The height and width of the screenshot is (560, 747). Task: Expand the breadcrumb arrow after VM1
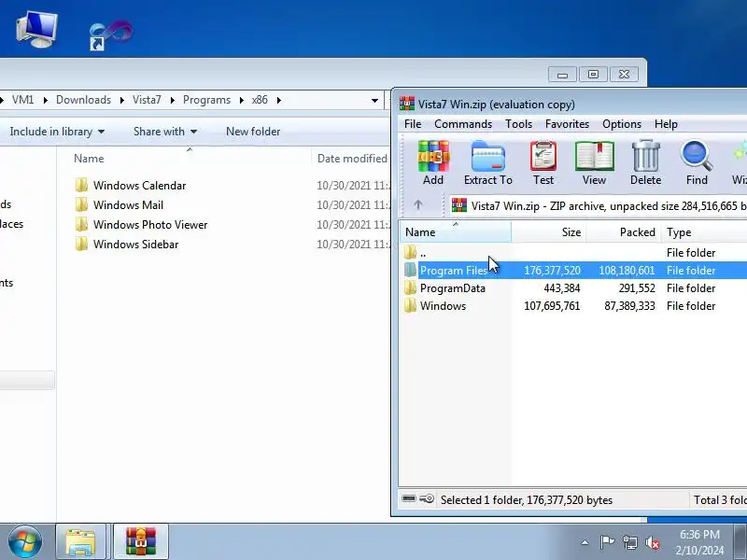45,100
